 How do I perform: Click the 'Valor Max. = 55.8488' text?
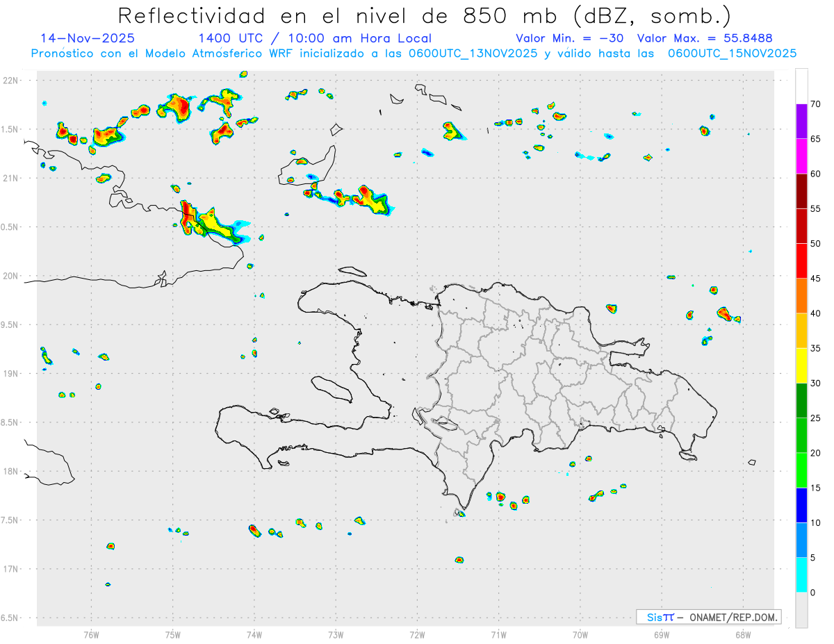[x=705, y=38]
